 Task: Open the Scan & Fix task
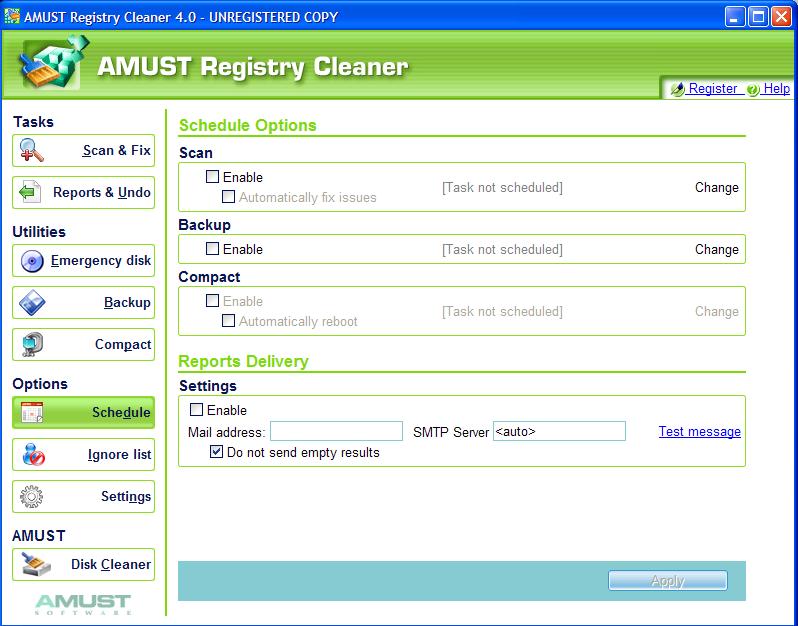[x=83, y=151]
